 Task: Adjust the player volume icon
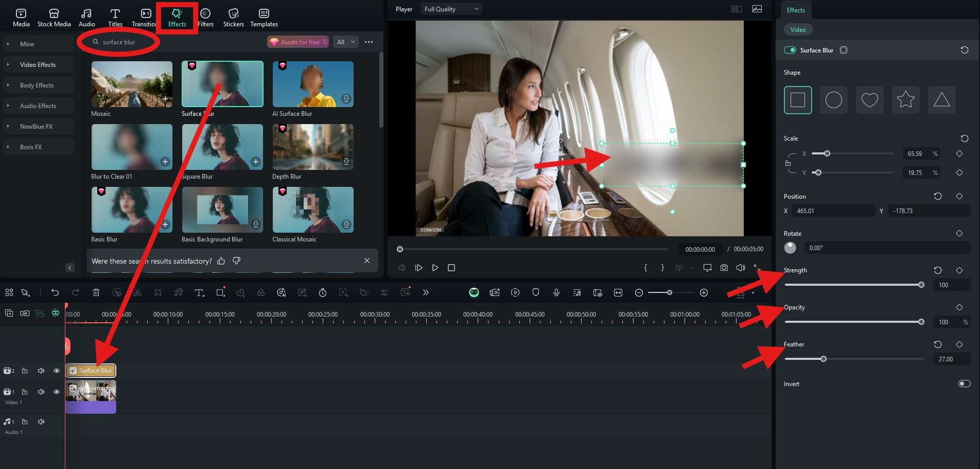pos(741,268)
